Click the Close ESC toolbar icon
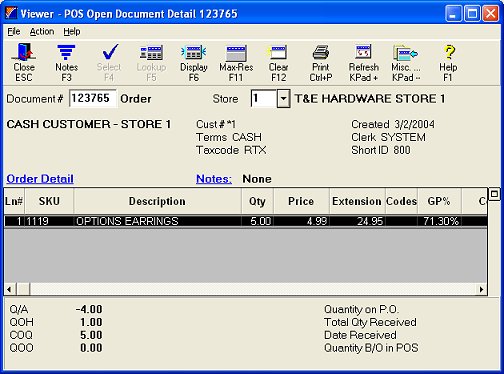Viewport: 504px width, 374px height. 23,63
